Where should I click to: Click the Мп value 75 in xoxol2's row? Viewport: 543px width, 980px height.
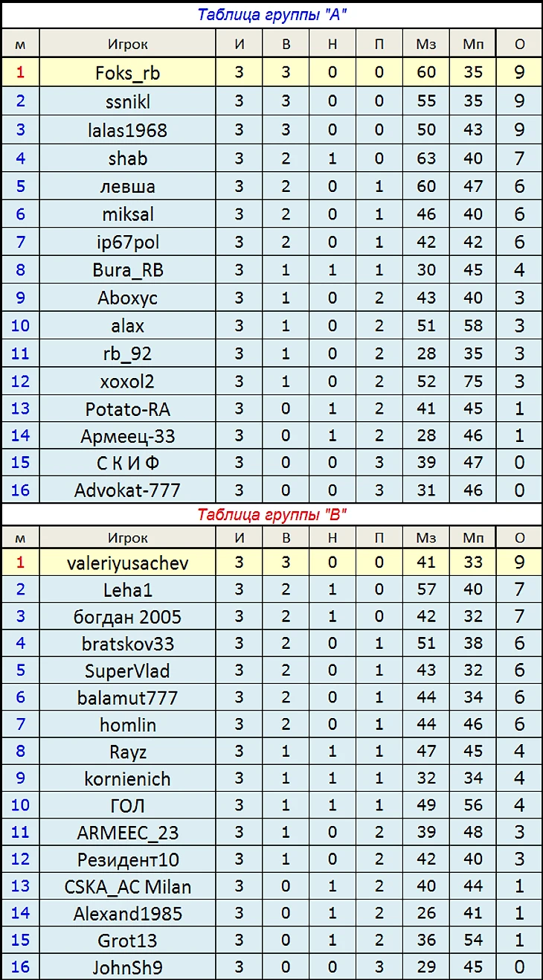(x=473, y=381)
